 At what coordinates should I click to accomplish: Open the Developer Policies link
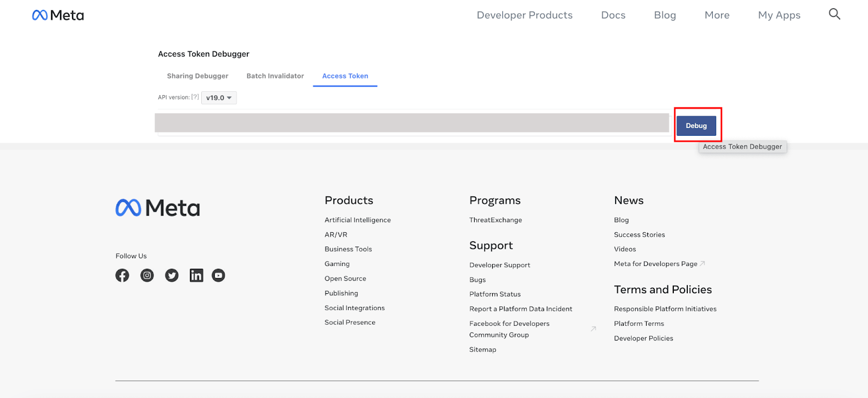(x=643, y=338)
